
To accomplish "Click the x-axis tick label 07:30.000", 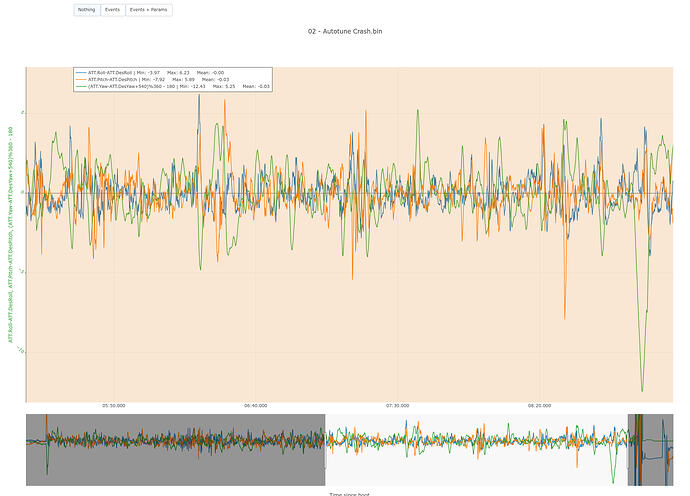I will point(397,406).
